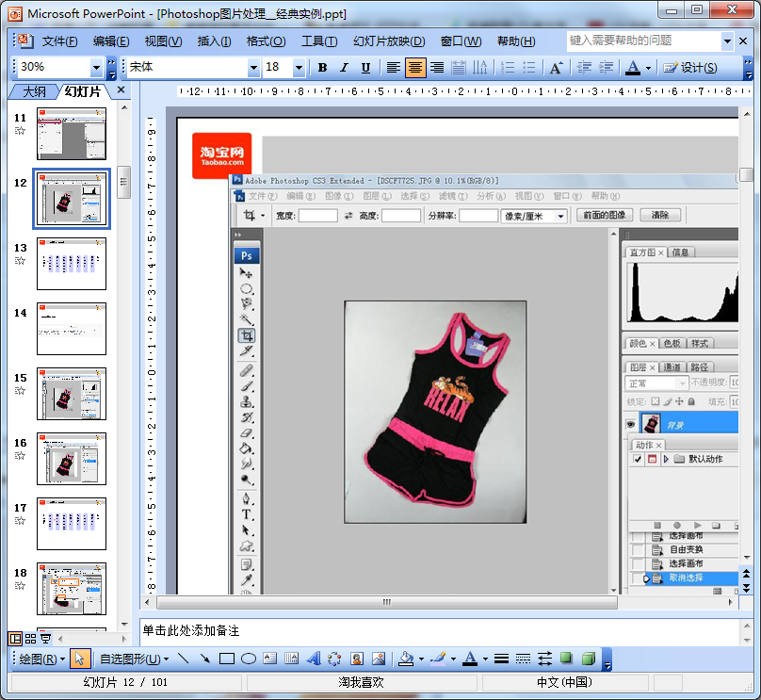Click the 设计(S) design button
The height and width of the screenshot is (700, 761).
click(x=690, y=68)
